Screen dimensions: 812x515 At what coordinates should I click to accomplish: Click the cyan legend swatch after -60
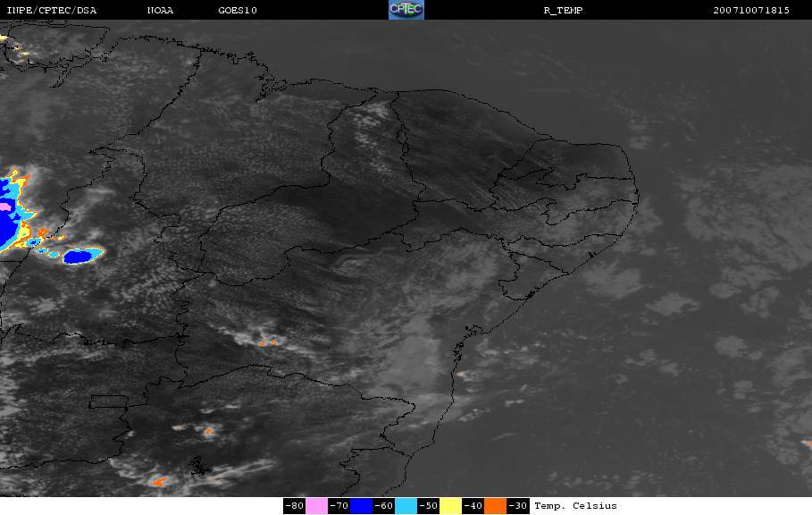pos(406,506)
